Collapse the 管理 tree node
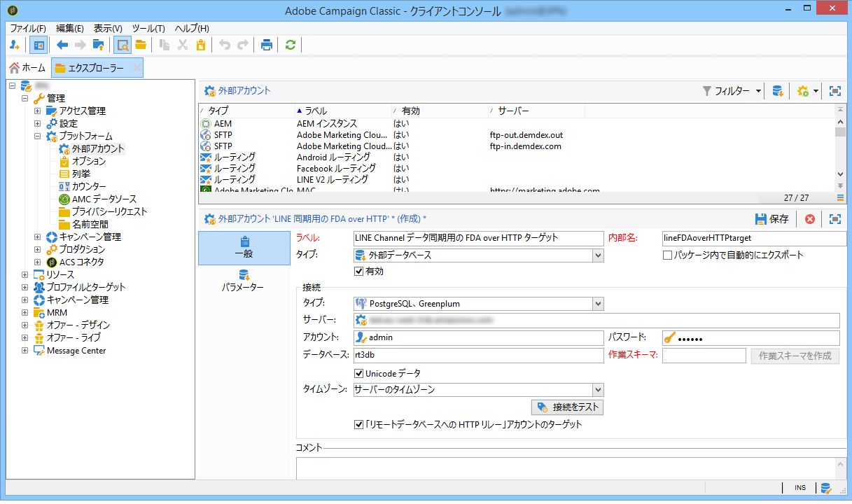 25,98
